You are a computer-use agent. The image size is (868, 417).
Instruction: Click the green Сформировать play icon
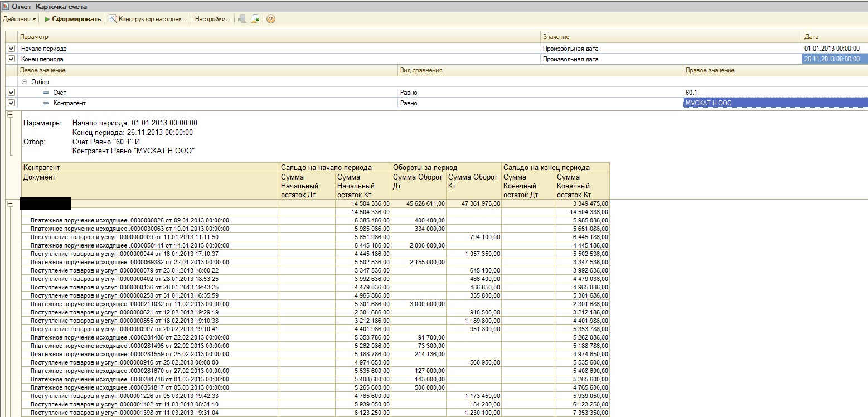pos(47,19)
